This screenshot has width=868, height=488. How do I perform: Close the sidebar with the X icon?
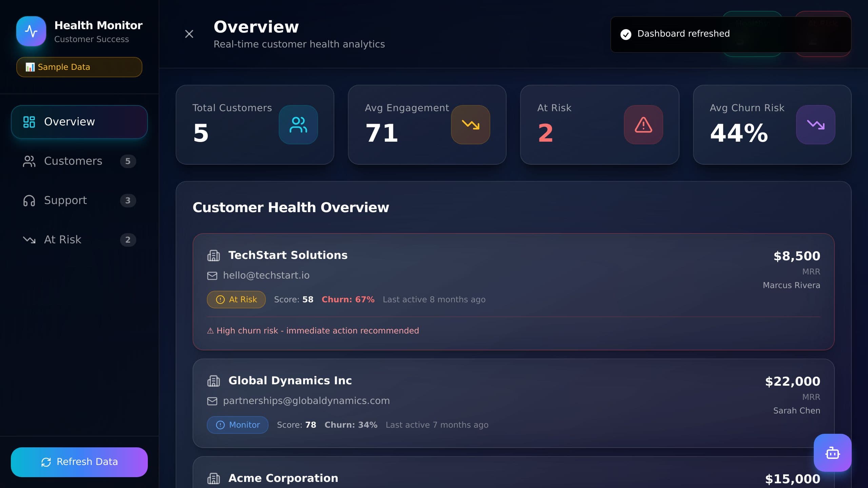coord(189,34)
